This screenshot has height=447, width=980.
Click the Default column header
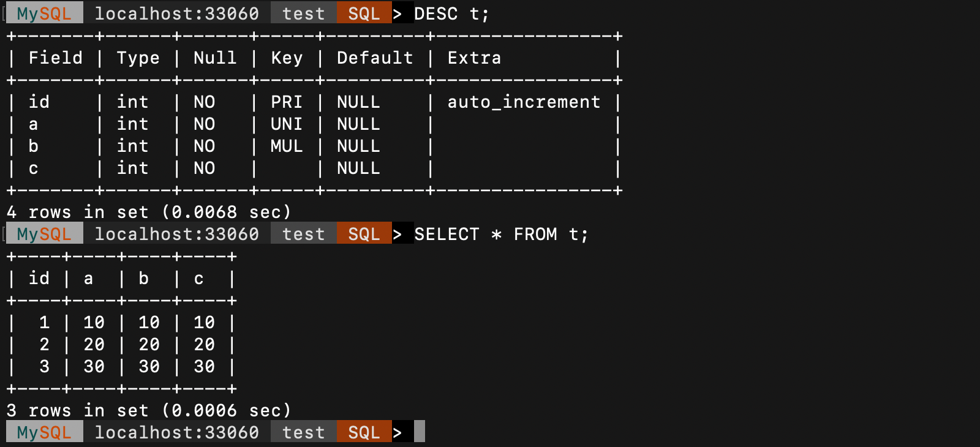[375, 58]
